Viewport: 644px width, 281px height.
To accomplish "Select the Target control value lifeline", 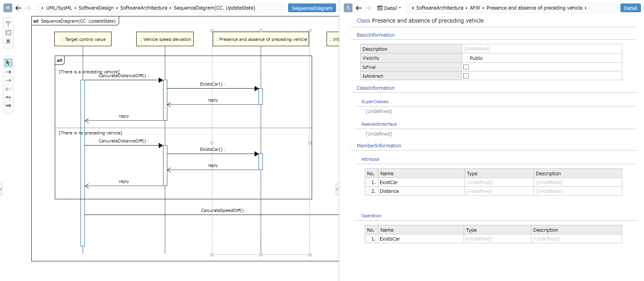I will pyautogui.click(x=83, y=39).
